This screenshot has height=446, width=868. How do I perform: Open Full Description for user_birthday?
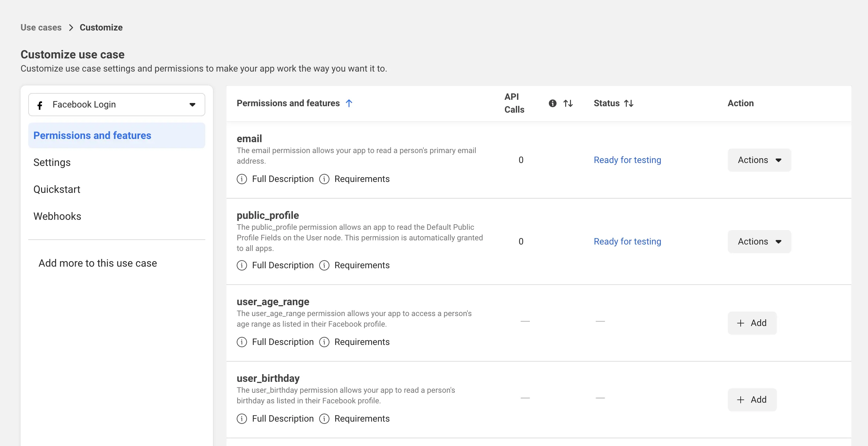(x=283, y=419)
